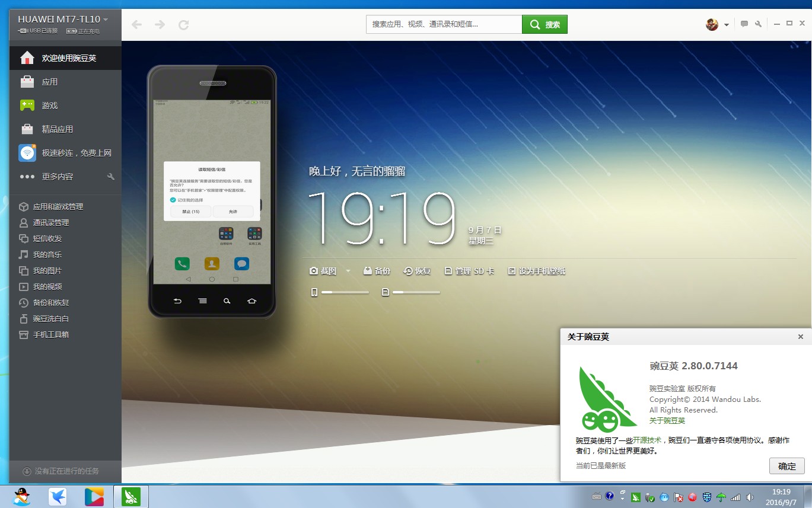Open 应用和游戏管理
Viewport: 812px width, 508px height.
click(65, 207)
